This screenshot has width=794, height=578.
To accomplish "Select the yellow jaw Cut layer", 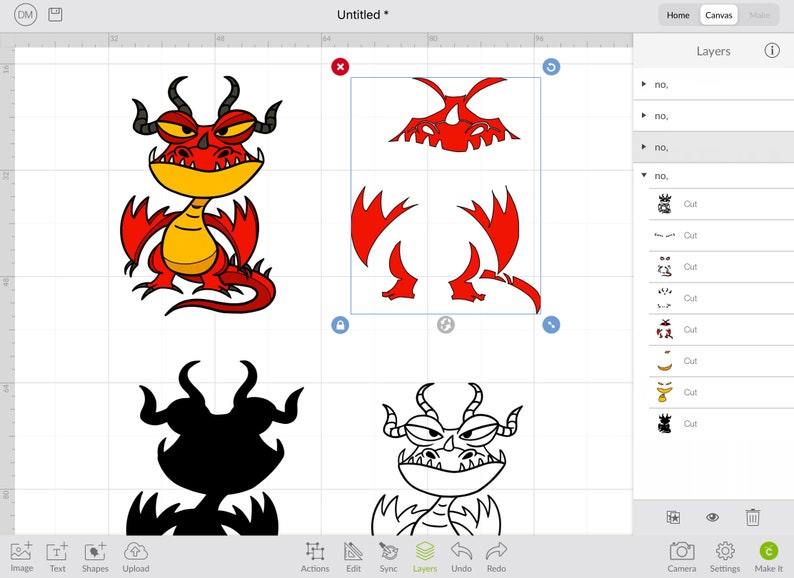I will point(721,361).
